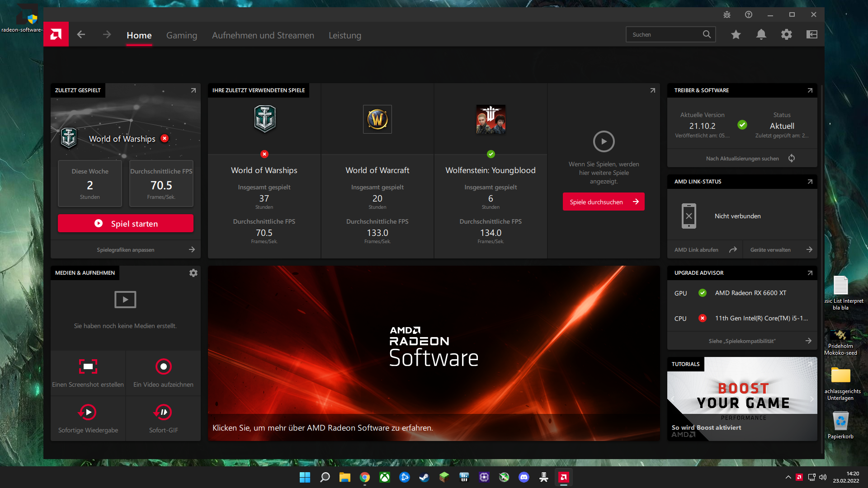This screenshot has height=488, width=868.
Task: Click the screenshot capture icon
Action: [88, 366]
